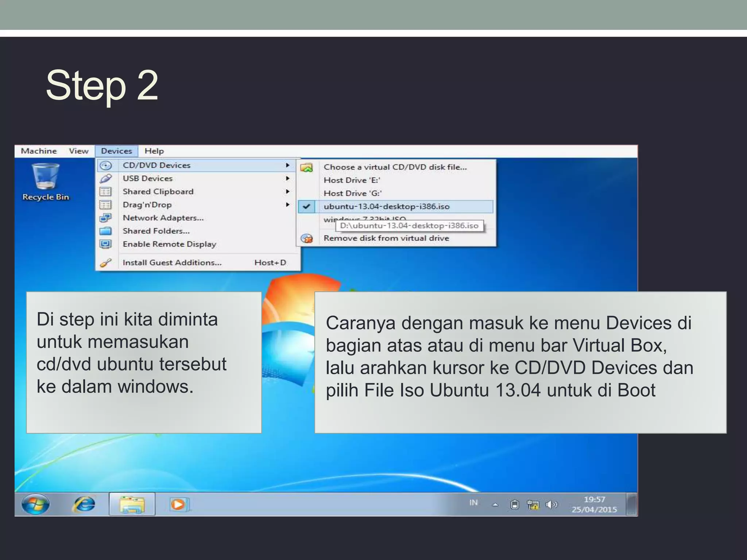The width and height of the screenshot is (747, 560).
Task: Click the Shared Folders folder icon
Action: [x=106, y=231]
